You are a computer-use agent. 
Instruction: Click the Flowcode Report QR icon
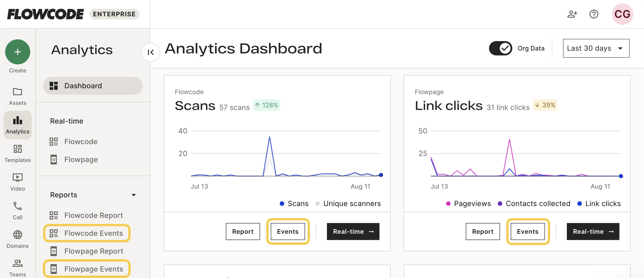pos(53,215)
